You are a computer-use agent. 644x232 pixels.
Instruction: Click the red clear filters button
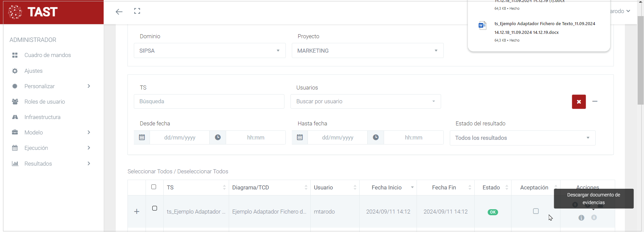(x=579, y=102)
